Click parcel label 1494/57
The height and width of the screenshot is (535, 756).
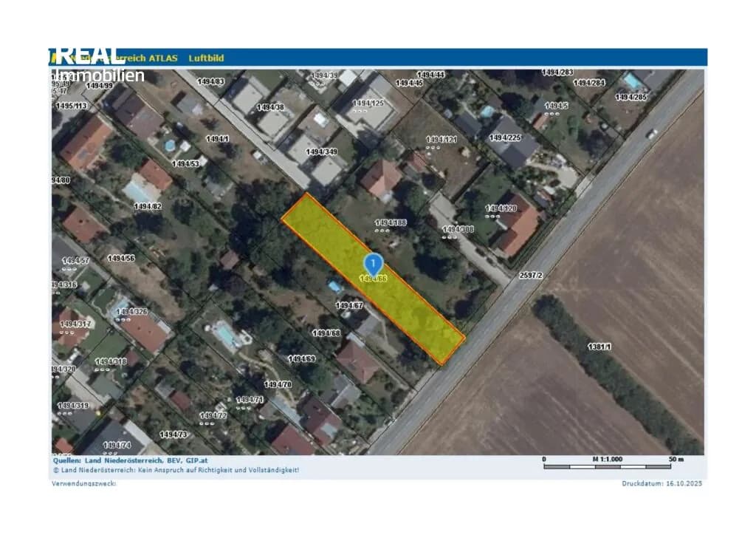(76, 261)
